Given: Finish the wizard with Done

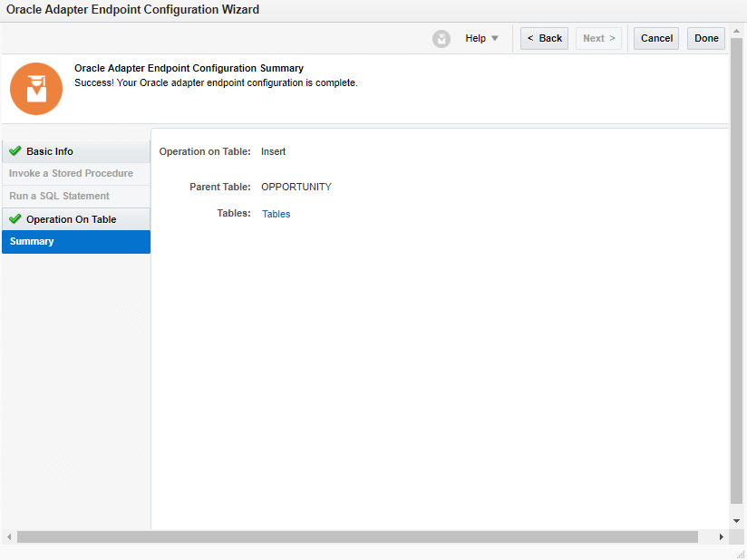Looking at the screenshot, I should [706, 39].
